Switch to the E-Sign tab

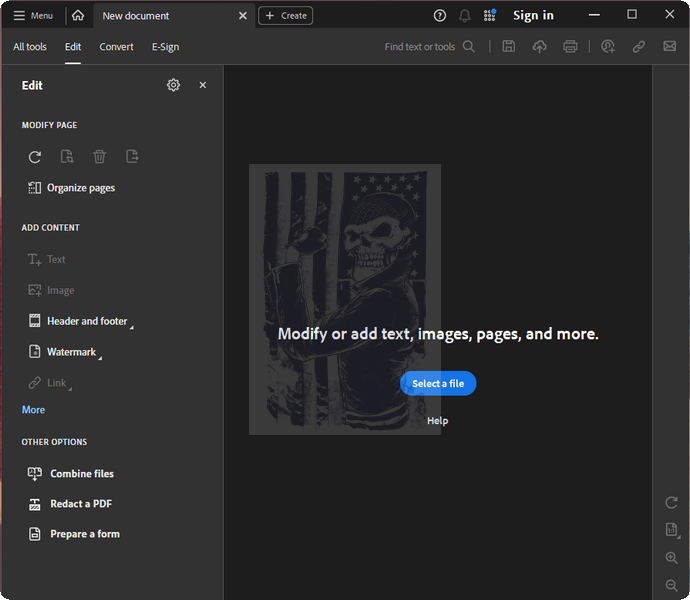pos(165,47)
